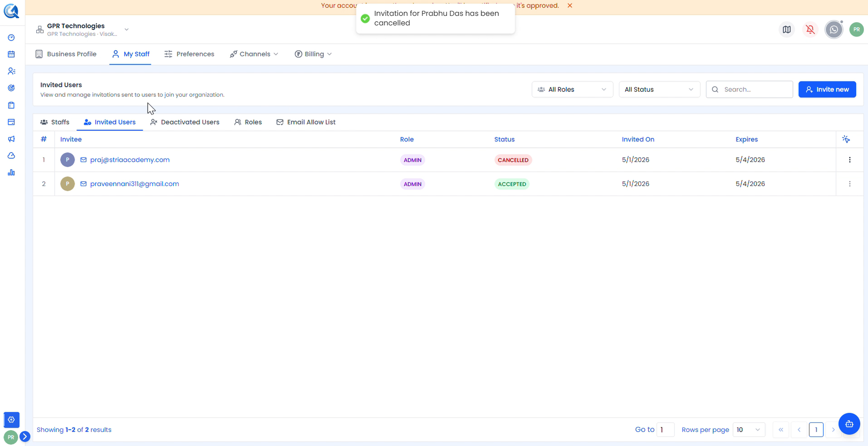
Task: Click ADMIN role badge for praveennani311@gmail.com
Action: pos(412,184)
